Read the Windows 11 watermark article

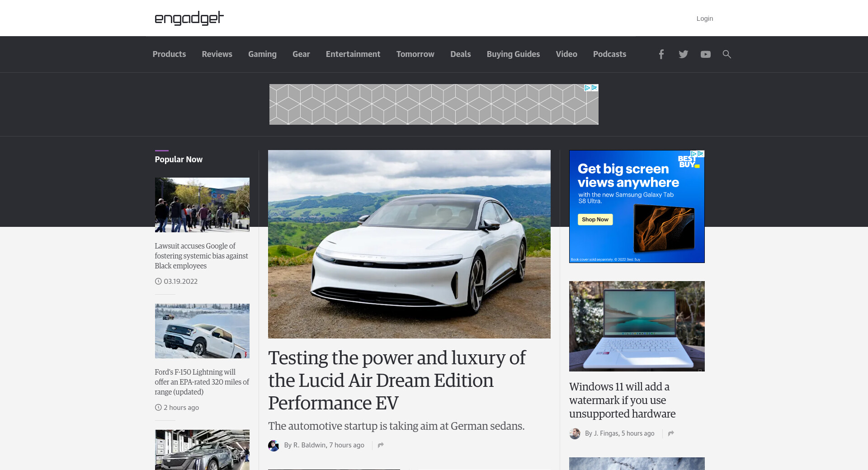[x=622, y=400]
